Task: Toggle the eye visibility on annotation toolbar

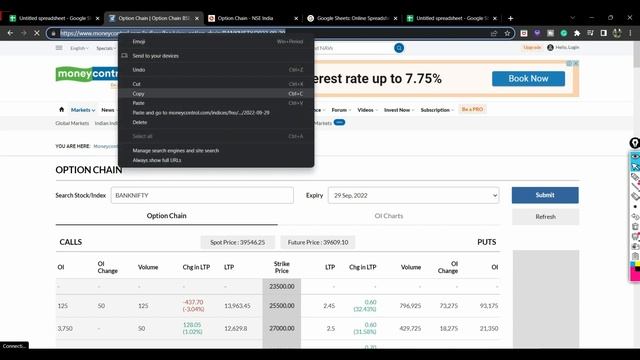Action: tap(635, 157)
